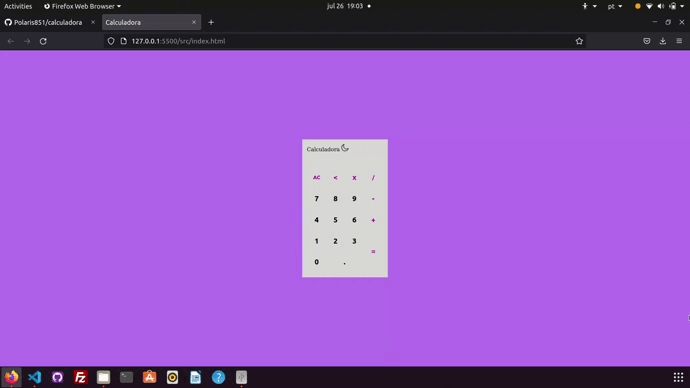Image resolution: width=690 pixels, height=388 pixels.
Task: Click the tracking protection shield icon
Action: (111, 41)
